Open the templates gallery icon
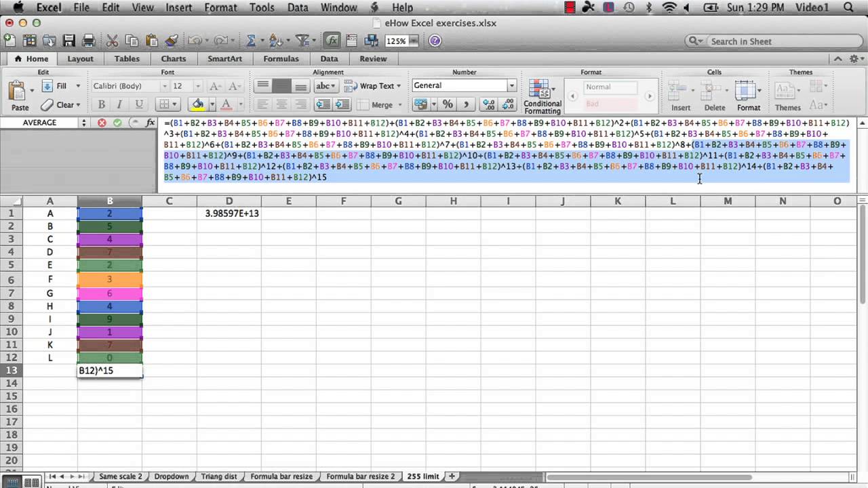Viewport: 868px width, 488px height. (x=31, y=41)
